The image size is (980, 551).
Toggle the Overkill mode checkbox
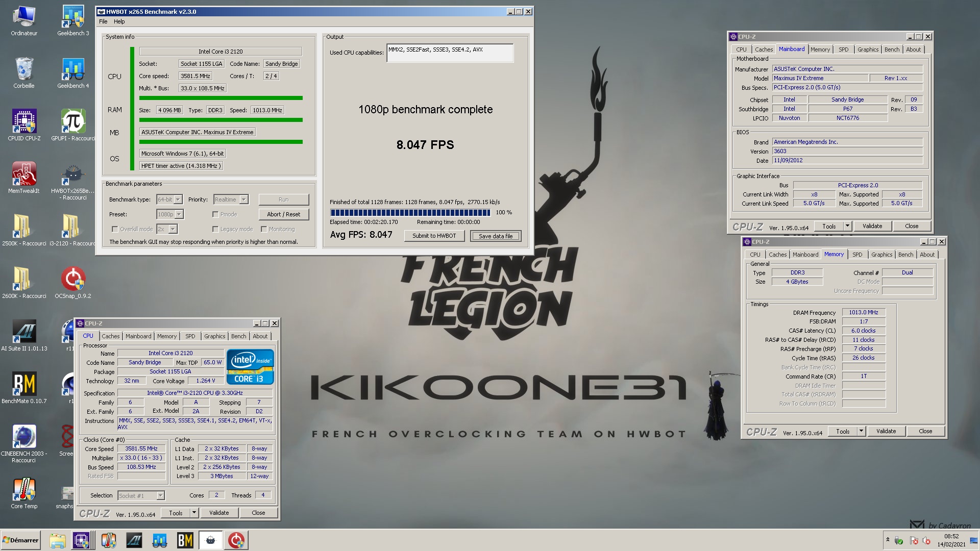[x=115, y=229]
